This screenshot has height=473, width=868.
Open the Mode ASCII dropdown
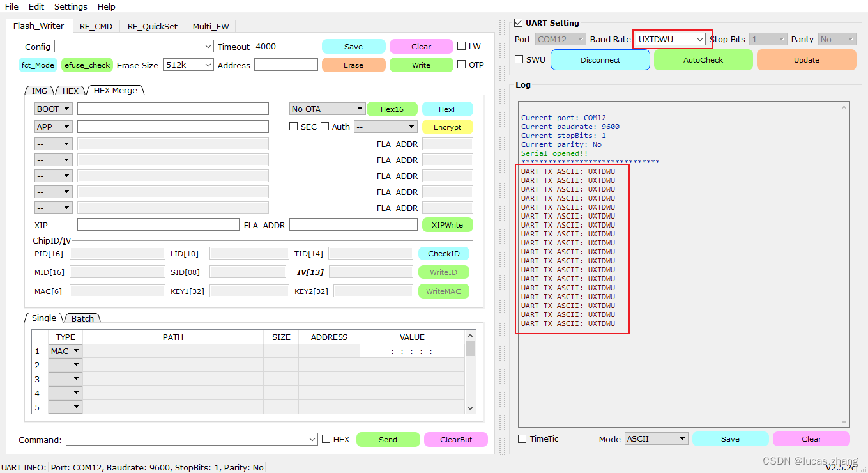pos(656,438)
